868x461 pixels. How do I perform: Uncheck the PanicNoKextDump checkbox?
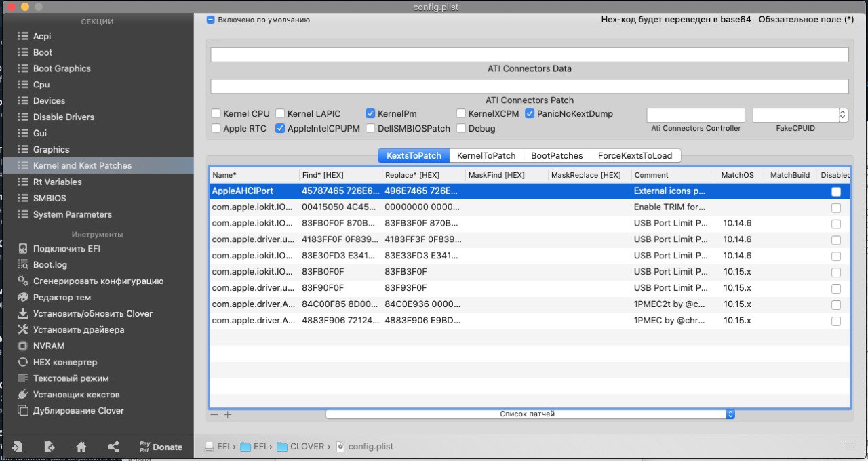pyautogui.click(x=530, y=114)
